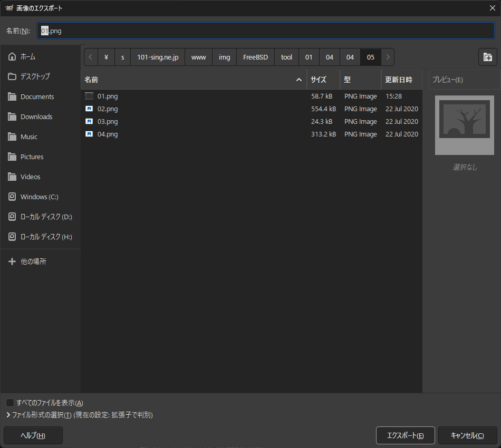Select ローカル ディスク (D:) drive
Screen dimensions: 501x448
click(40, 217)
